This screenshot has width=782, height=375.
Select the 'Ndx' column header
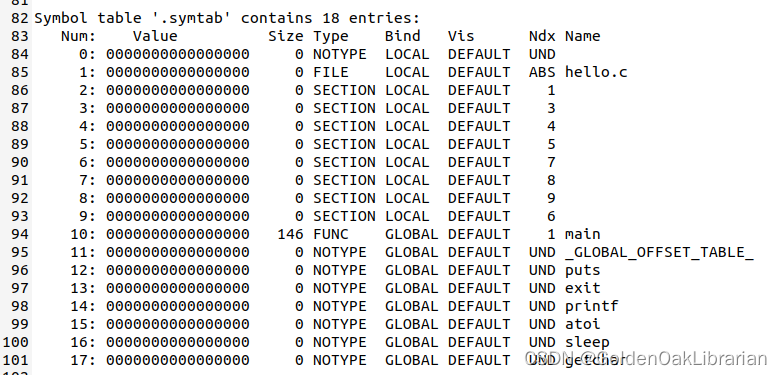[x=542, y=36]
